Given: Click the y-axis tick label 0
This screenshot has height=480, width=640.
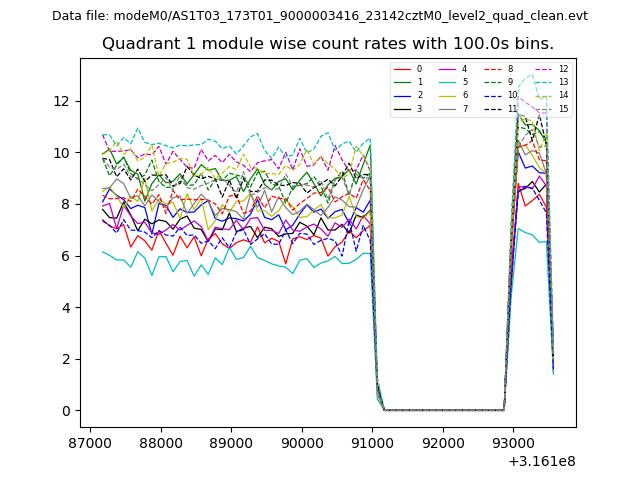Looking at the screenshot, I should 65,411.
